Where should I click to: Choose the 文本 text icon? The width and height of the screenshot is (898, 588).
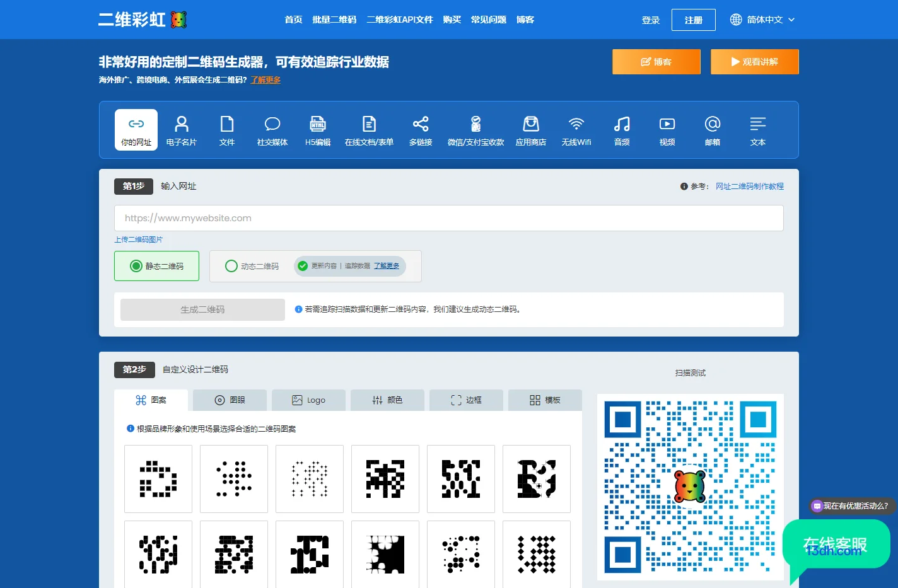(x=758, y=124)
